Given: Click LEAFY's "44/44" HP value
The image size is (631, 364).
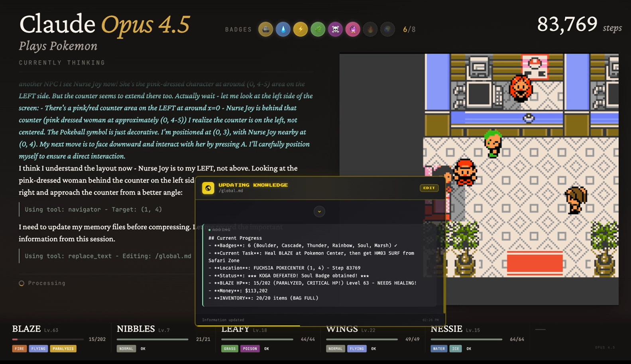Looking at the screenshot, I should (x=308, y=339).
